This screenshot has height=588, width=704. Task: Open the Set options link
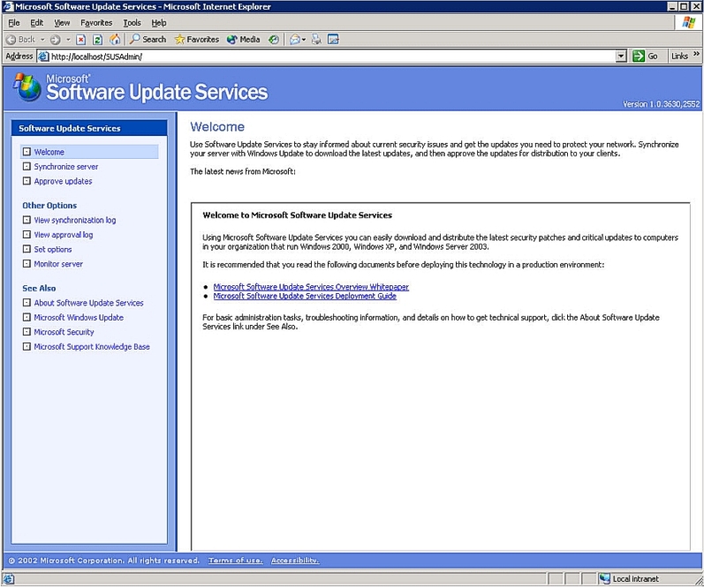click(52, 249)
